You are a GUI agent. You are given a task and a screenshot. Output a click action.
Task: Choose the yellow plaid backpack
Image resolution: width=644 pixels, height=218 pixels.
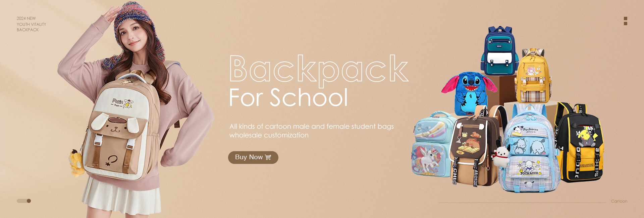533,76
